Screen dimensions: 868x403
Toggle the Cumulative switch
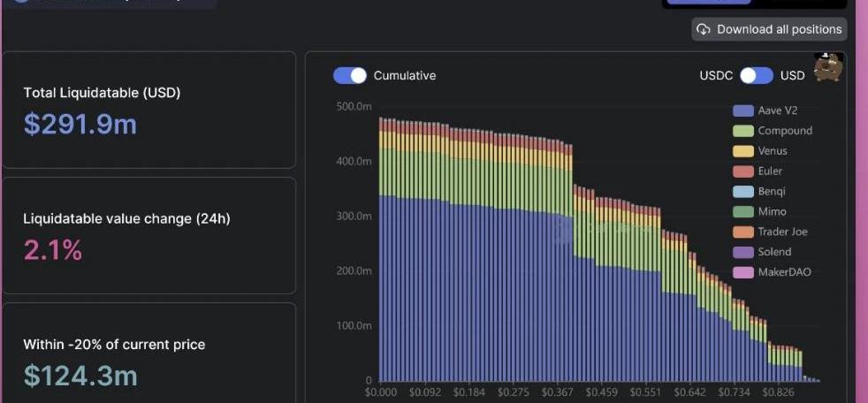(x=350, y=75)
